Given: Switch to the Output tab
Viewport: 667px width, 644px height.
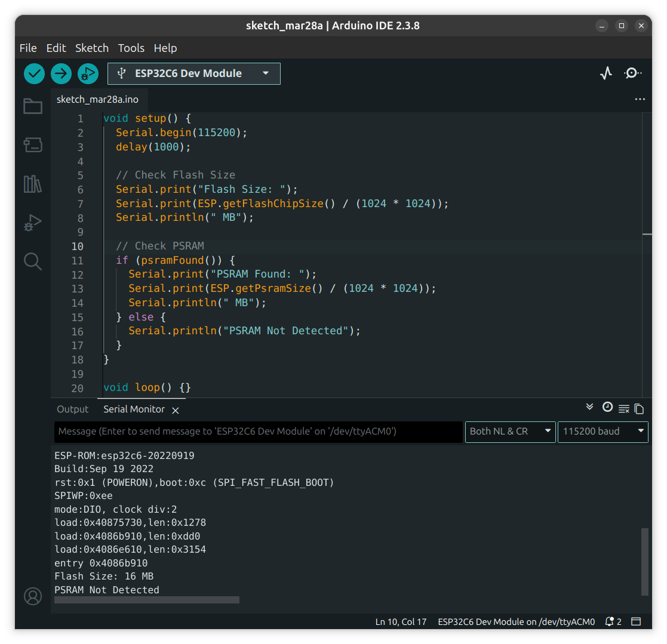Looking at the screenshot, I should click(72, 409).
